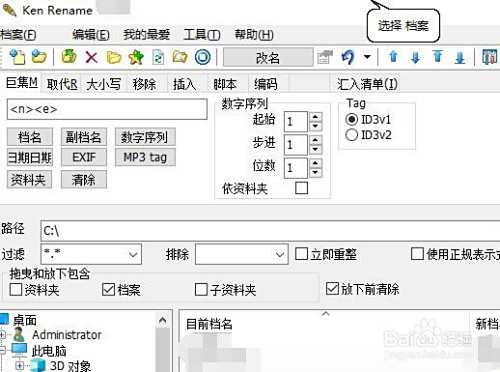Switch to the 取代R tab
Viewport: 500px width, 372px height.
coord(62,84)
